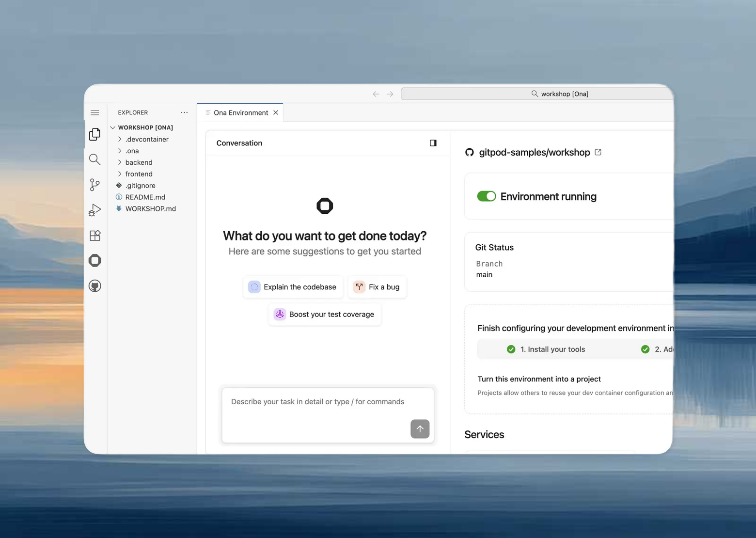Screen dimensions: 756x538
Task: Open Run and Debug from activity bar
Action: tap(94, 210)
